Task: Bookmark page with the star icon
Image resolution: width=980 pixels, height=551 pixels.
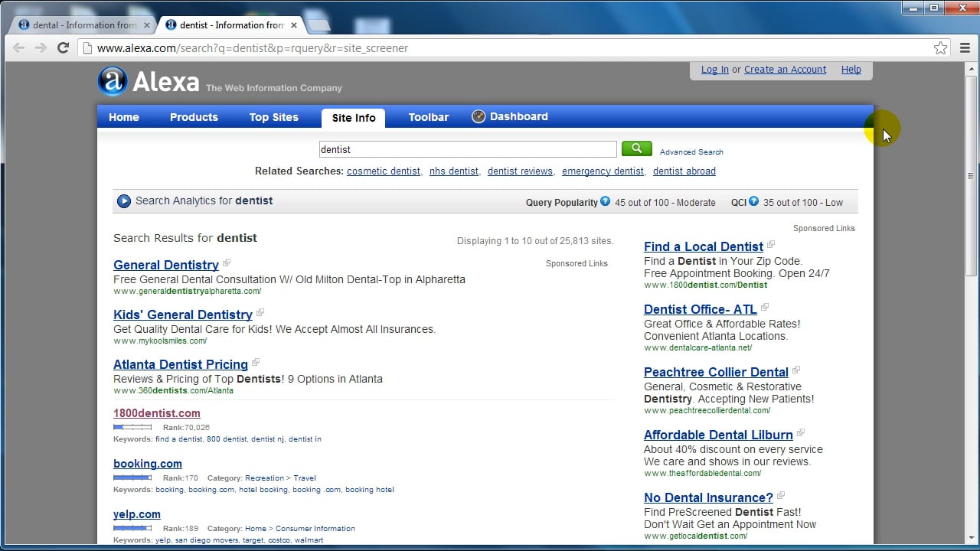Action: [940, 48]
